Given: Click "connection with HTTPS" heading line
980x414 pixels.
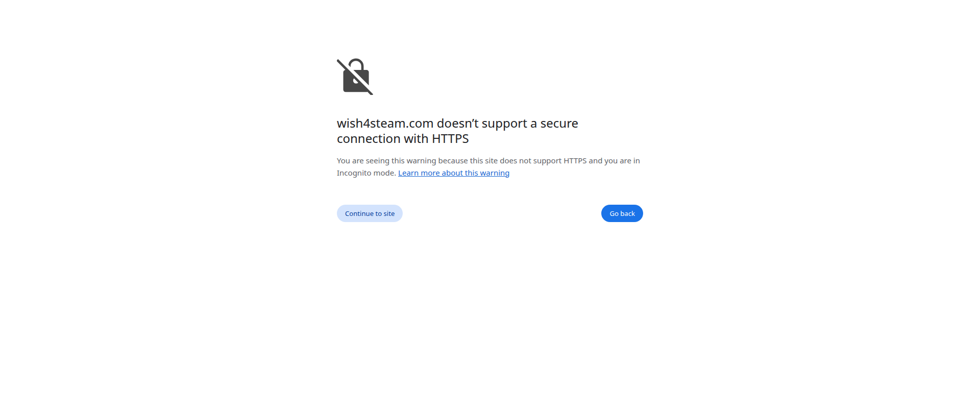Looking at the screenshot, I should point(402,139).
